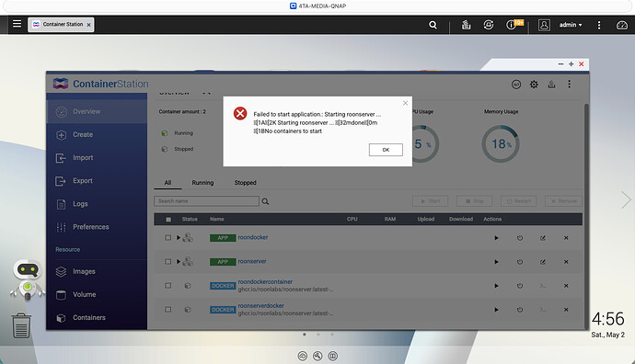Switch to the Stopped containers tab

pyautogui.click(x=245, y=183)
